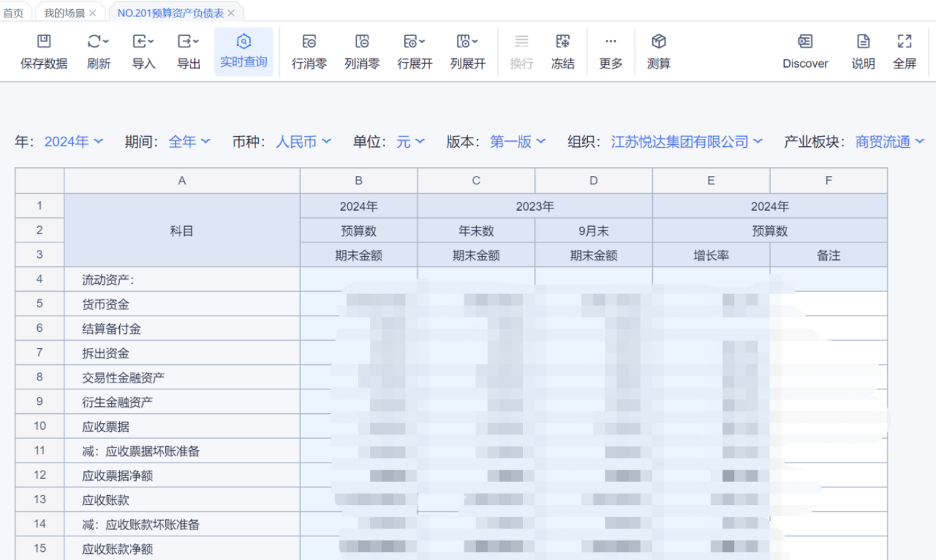Open the 产业板块 商贸流通 dropdown
This screenshot has height=560, width=936.
[889, 142]
